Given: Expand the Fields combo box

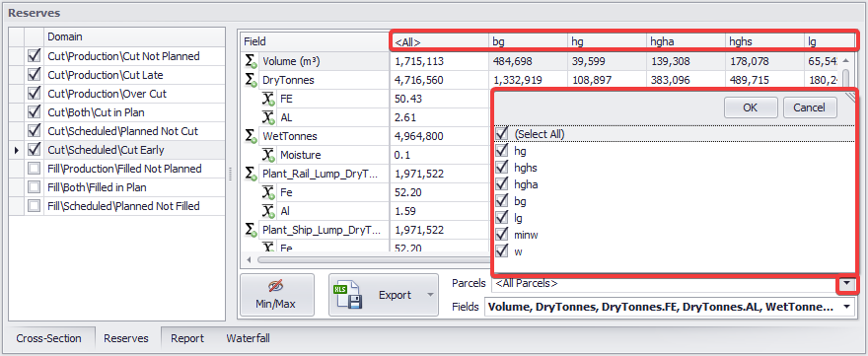Looking at the screenshot, I should click(x=847, y=306).
